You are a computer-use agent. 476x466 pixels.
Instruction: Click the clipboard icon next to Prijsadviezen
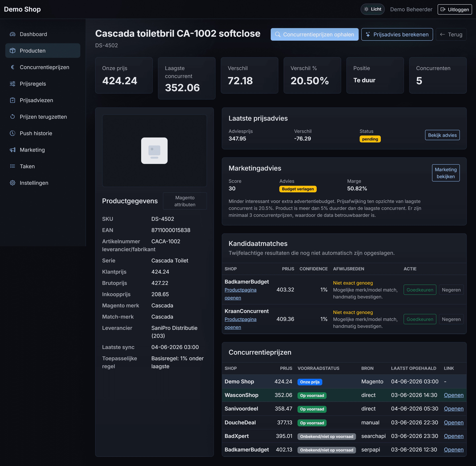(13, 100)
